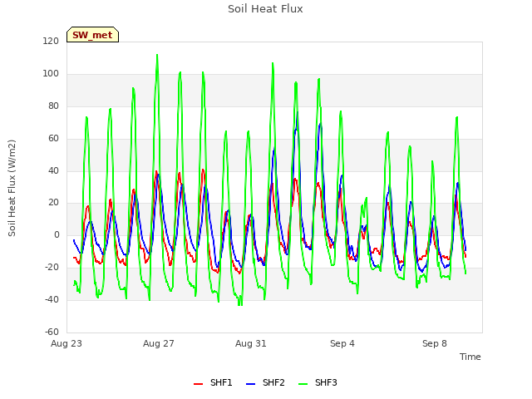Click the '60' y-axis tick label
This screenshot has height=399, width=532.
coord(53,139)
